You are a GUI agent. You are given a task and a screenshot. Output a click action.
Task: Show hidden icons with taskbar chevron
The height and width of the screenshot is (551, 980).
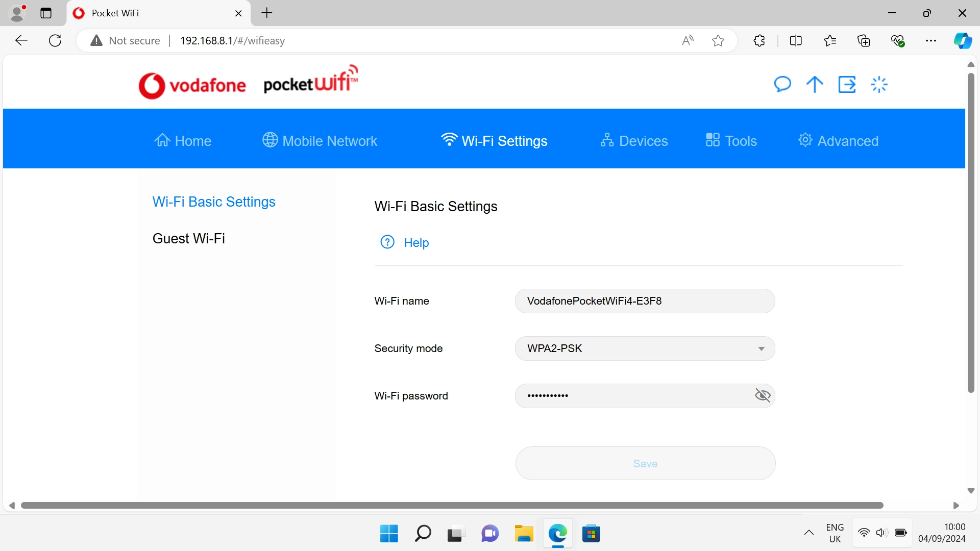click(808, 533)
